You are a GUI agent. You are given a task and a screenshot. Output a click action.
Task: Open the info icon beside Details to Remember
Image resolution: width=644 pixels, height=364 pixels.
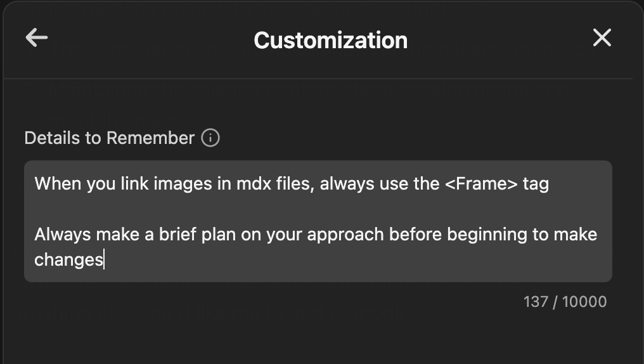tap(210, 138)
